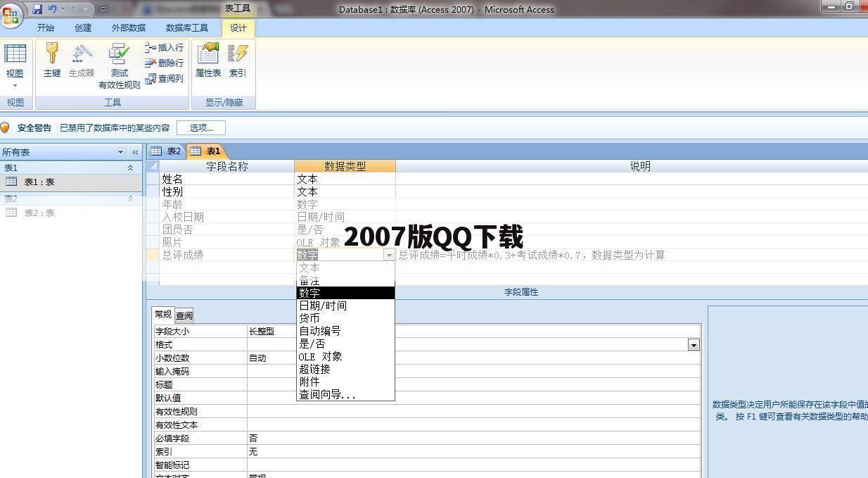Open the 格式 property dropdown arrow
Viewport: 868px width, 478px height.
pyautogui.click(x=694, y=344)
